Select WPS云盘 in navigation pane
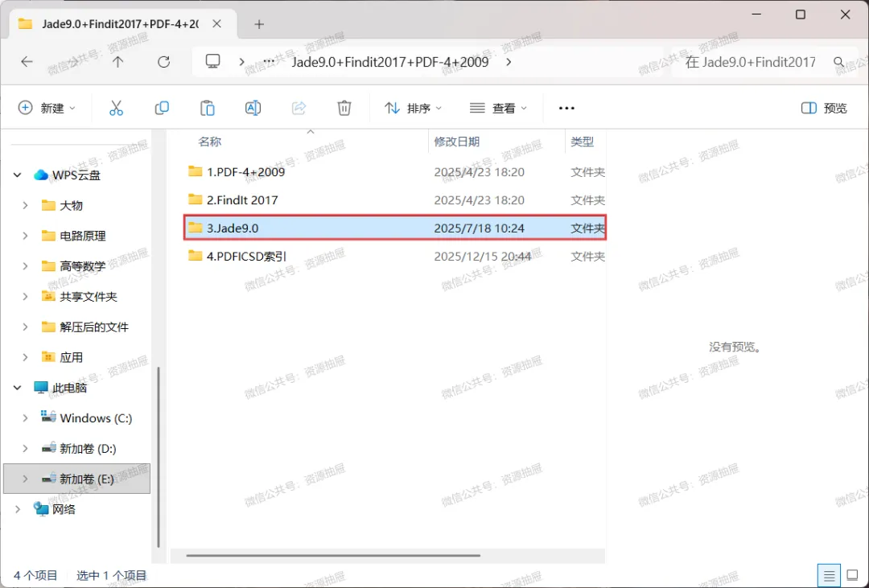 (x=67, y=175)
